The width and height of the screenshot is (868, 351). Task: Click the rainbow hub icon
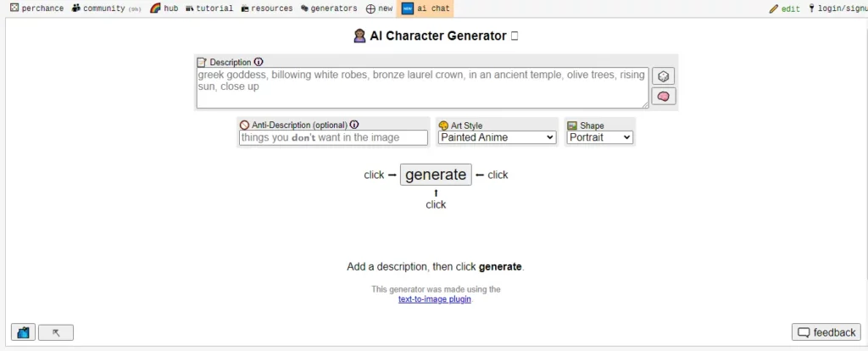coord(155,8)
